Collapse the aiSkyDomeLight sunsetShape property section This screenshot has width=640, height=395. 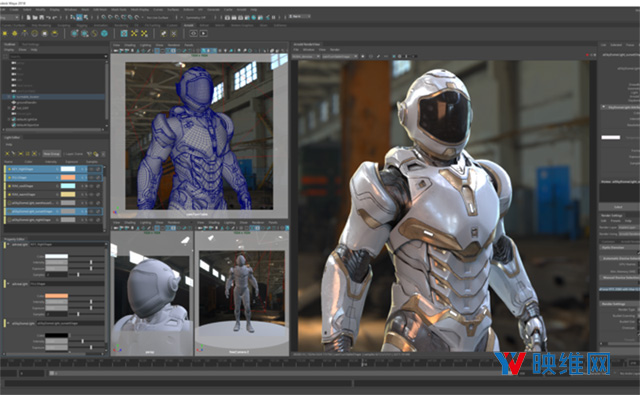pyautogui.click(x=8, y=323)
